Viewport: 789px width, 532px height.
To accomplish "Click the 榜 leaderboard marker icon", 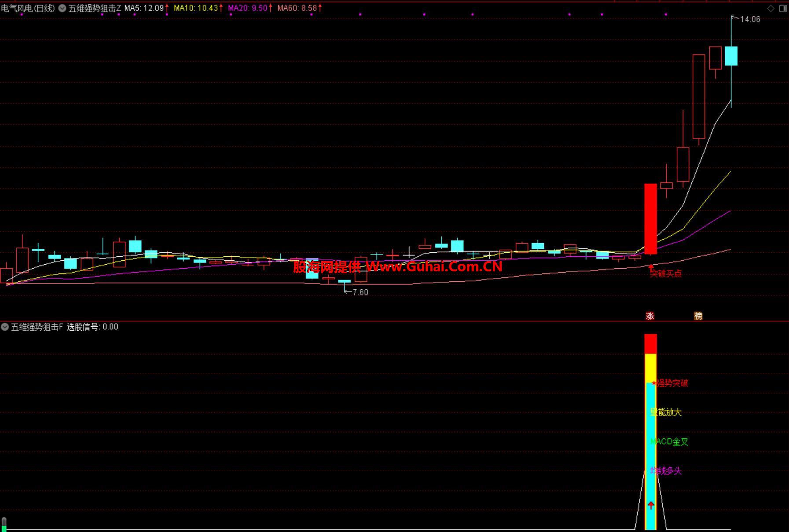I will point(698,316).
